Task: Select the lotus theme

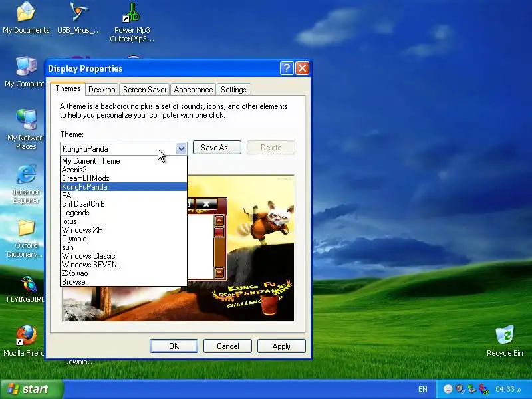Action: (x=124, y=221)
